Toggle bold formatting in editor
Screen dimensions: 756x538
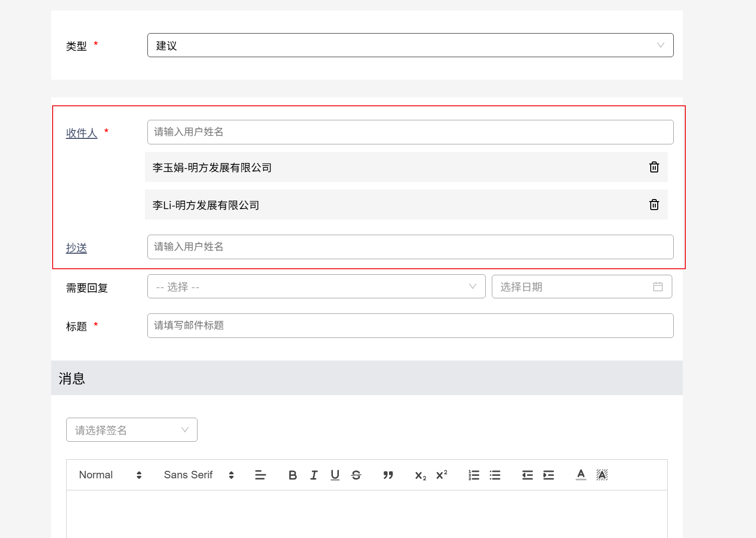[293, 475]
